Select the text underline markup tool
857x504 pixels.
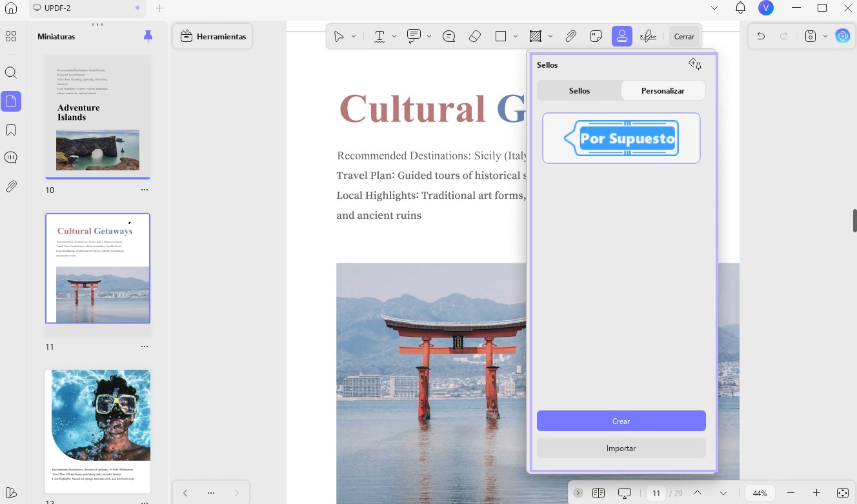(380, 37)
